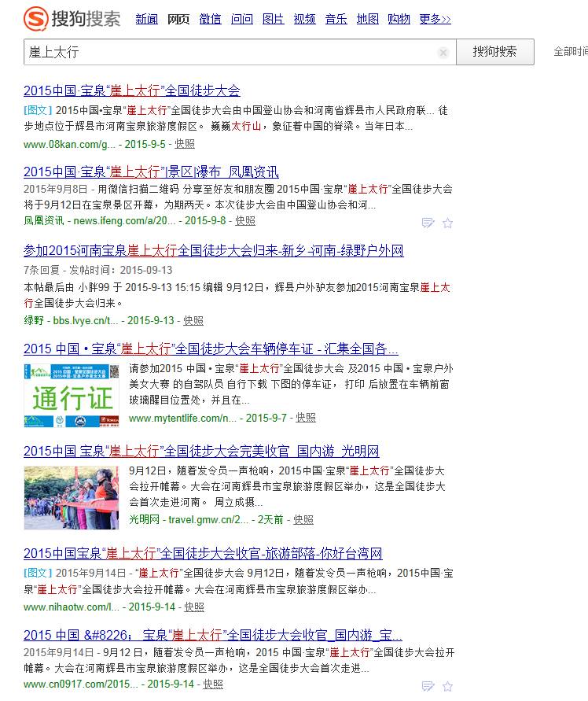Click the Sogou search logo
The image size is (588, 701).
pos(72,19)
